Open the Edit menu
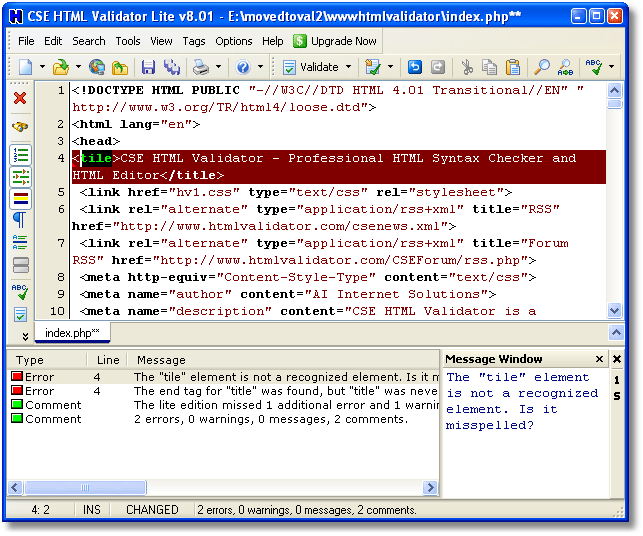This screenshot has height=536, width=643. click(x=53, y=41)
